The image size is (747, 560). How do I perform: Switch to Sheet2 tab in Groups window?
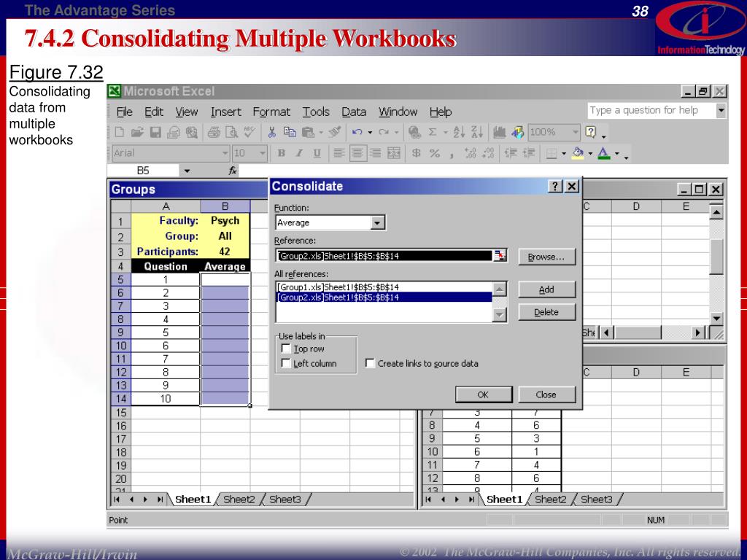click(239, 499)
